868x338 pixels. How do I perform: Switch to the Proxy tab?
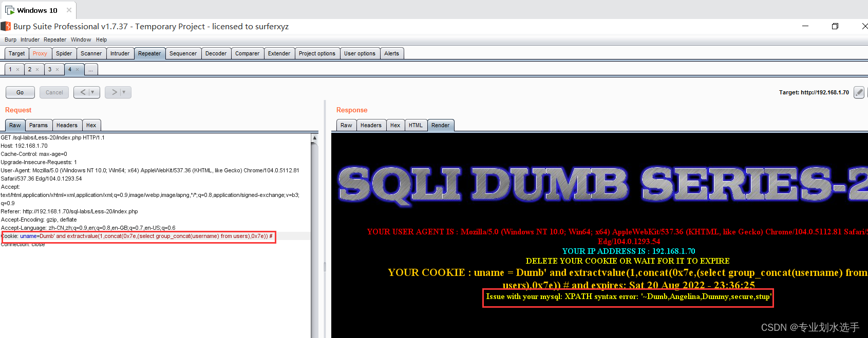coord(40,53)
